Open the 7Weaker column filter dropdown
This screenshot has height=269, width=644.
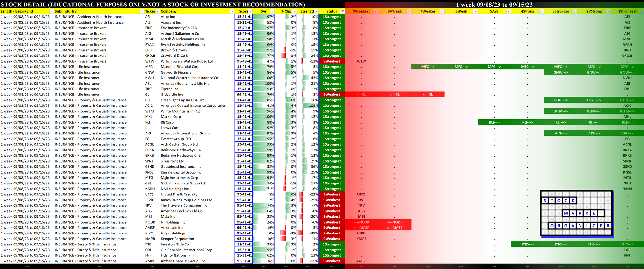[442, 11]
